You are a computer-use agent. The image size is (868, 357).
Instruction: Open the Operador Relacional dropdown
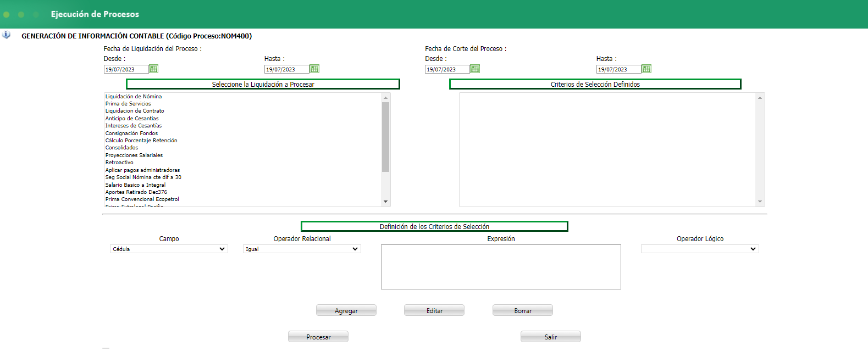pos(302,249)
